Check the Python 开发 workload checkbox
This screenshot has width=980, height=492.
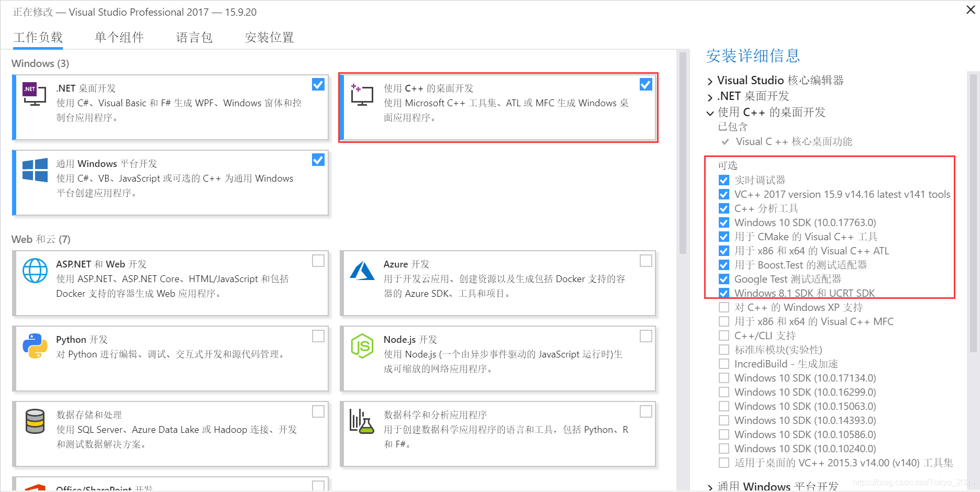tap(318, 336)
